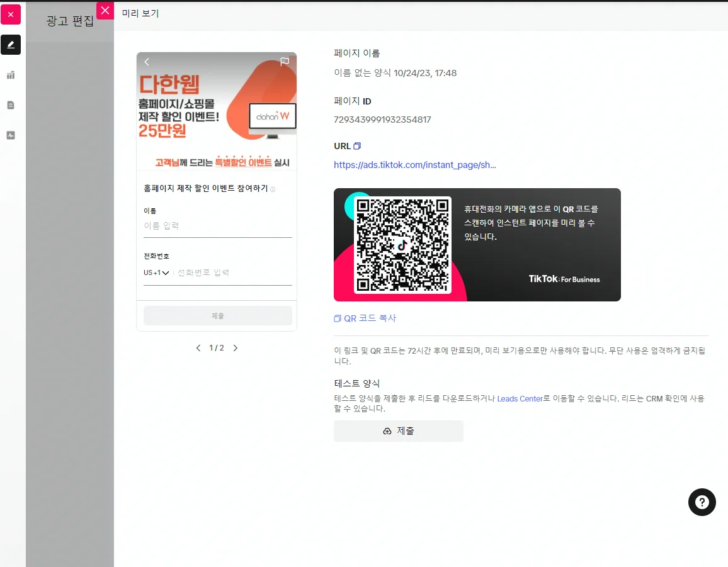Open the analytics chart icon in sidebar
The width and height of the screenshot is (728, 567).
coord(10,75)
